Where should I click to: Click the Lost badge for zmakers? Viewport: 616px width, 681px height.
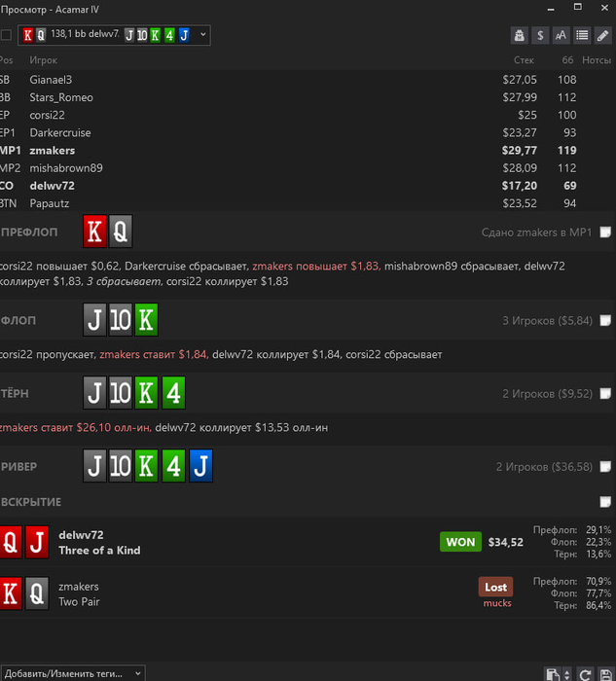(495, 588)
